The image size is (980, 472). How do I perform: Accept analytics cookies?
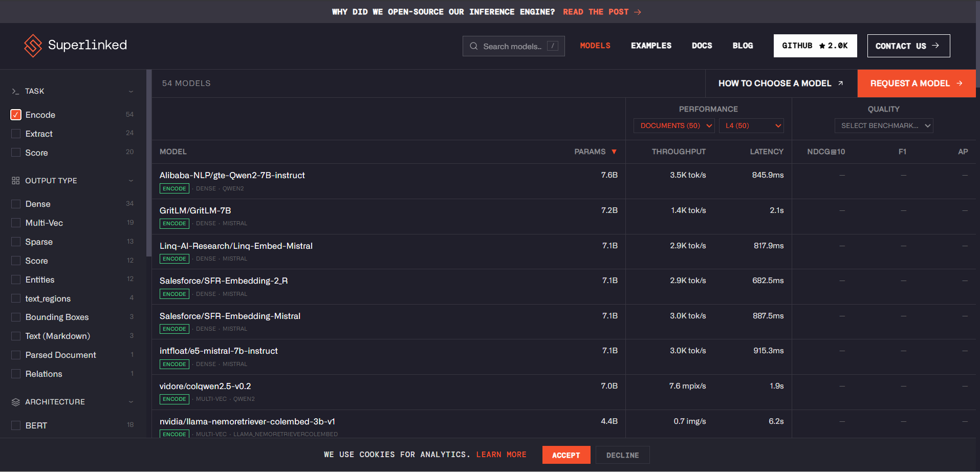(x=566, y=455)
